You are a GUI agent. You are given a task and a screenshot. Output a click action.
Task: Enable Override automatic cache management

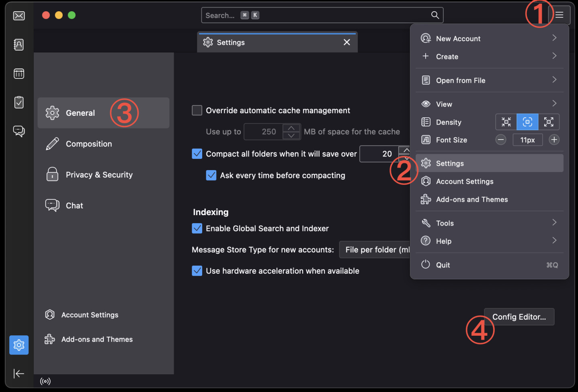(197, 110)
